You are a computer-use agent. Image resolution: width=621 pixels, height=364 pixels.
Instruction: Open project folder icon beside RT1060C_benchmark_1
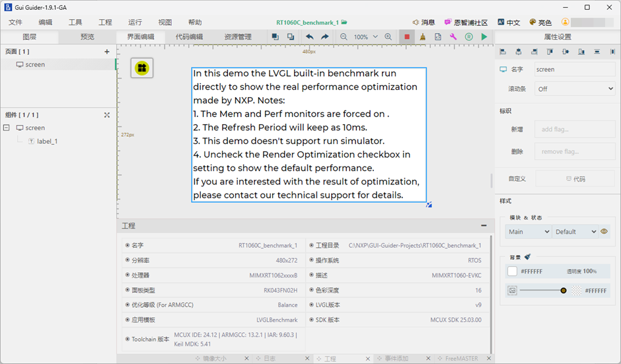coord(344,22)
